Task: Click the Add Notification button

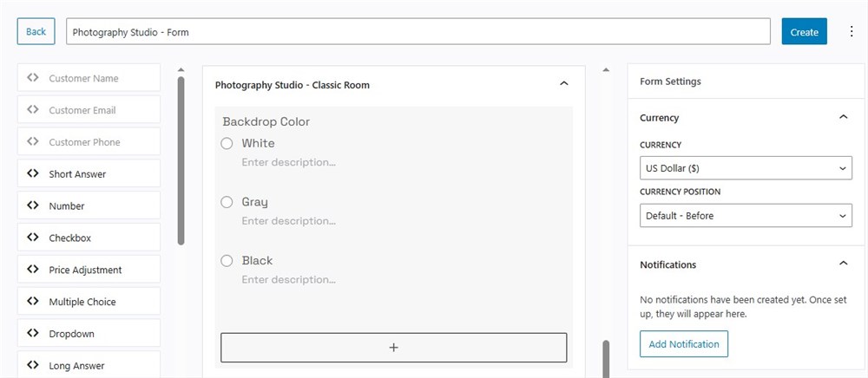Action: coord(684,344)
